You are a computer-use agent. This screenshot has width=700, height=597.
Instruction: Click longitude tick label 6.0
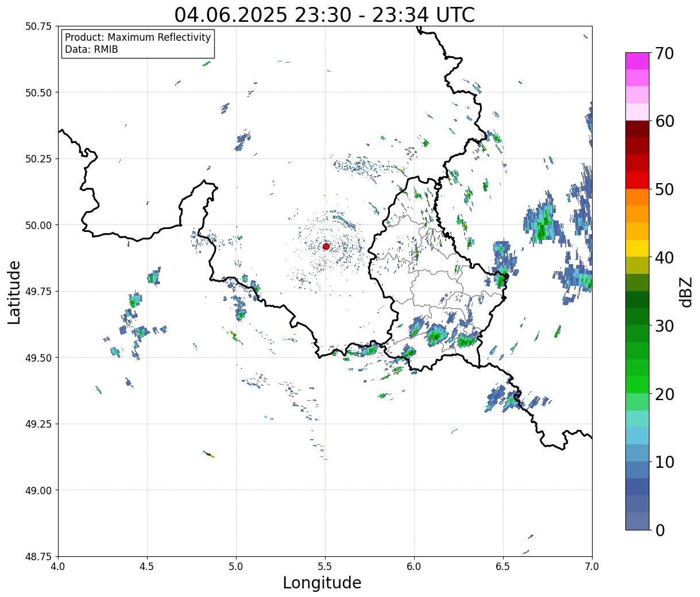414,566
